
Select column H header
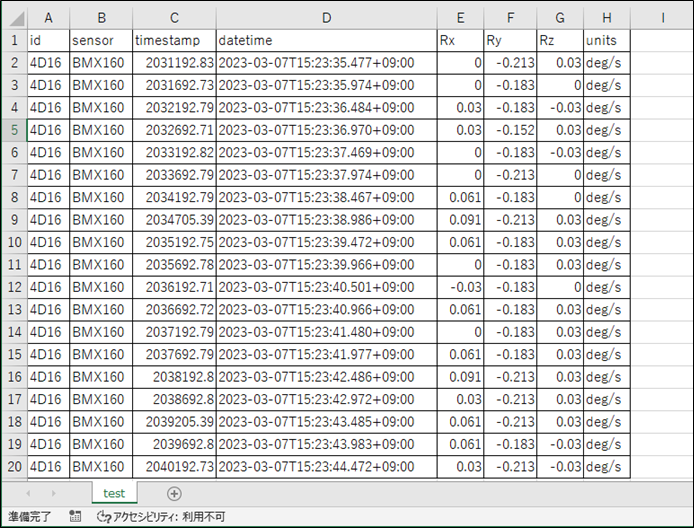click(x=608, y=18)
